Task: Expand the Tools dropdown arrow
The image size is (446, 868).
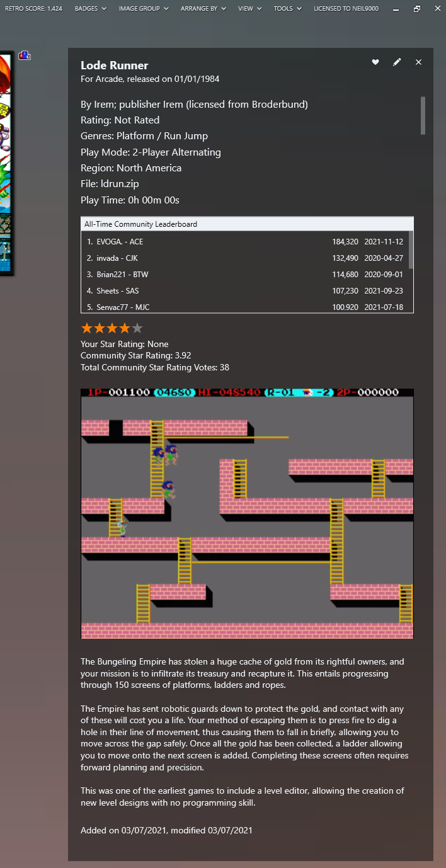Action: pos(299,9)
